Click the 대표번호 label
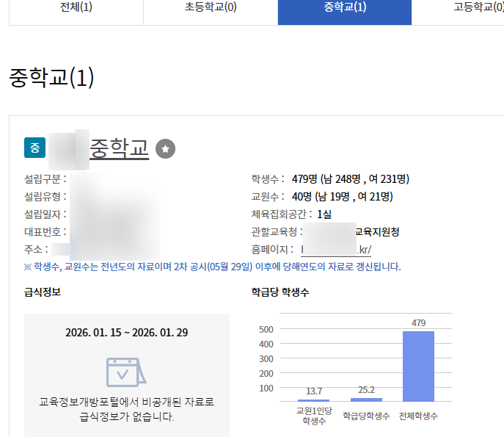The width and height of the screenshot is (504, 437). tap(45, 232)
